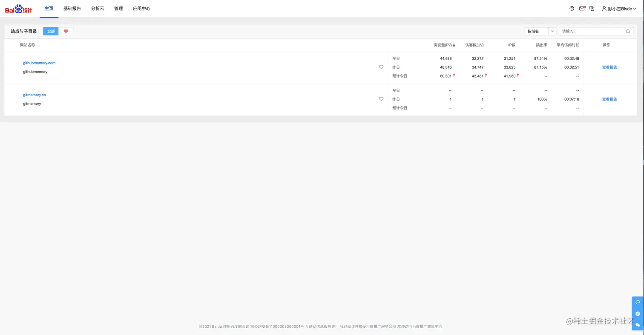Screen dimensions: 644x335
Task: Click the Baidu Tongji logo
Action: [x=19, y=9]
